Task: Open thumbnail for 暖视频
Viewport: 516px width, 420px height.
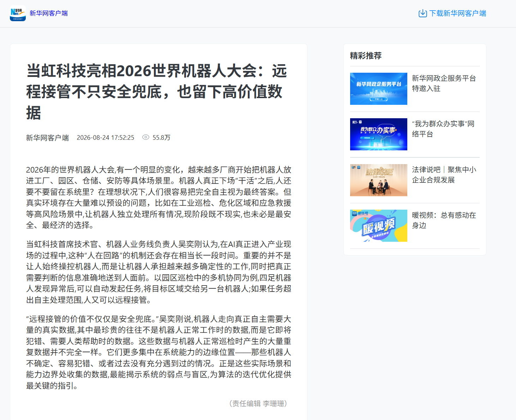Action: [379, 226]
